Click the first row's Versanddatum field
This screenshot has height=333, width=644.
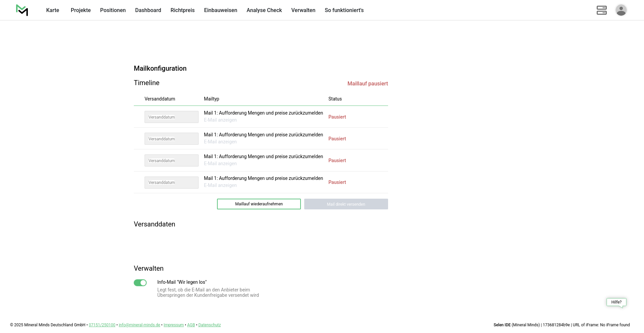[171, 117]
